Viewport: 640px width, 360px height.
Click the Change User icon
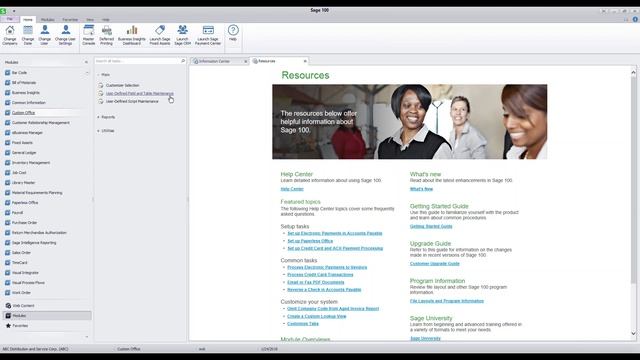click(x=44, y=34)
